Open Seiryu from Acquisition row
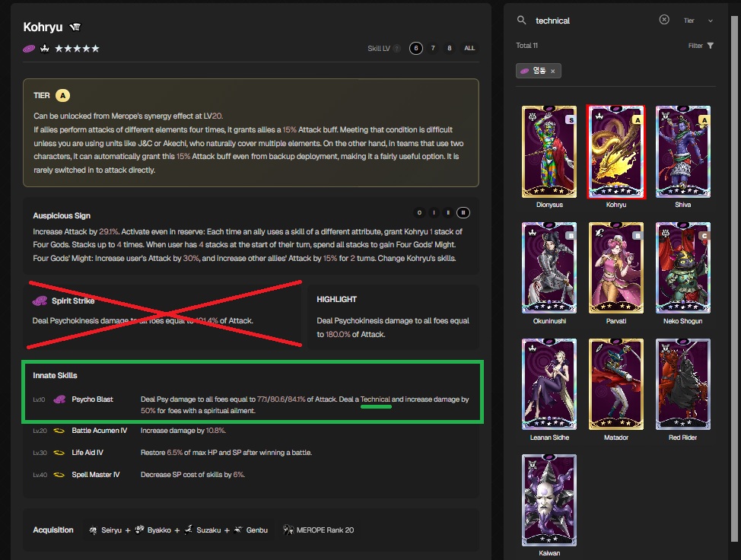The width and height of the screenshot is (741, 560). pyautogui.click(x=112, y=530)
